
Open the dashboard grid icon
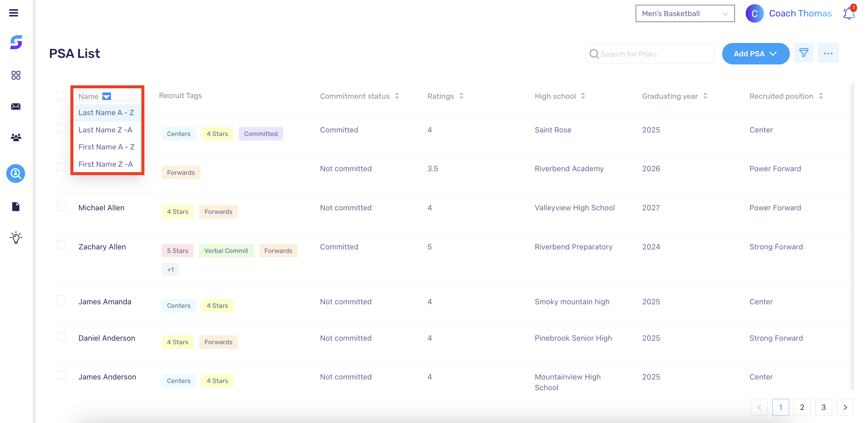16,75
